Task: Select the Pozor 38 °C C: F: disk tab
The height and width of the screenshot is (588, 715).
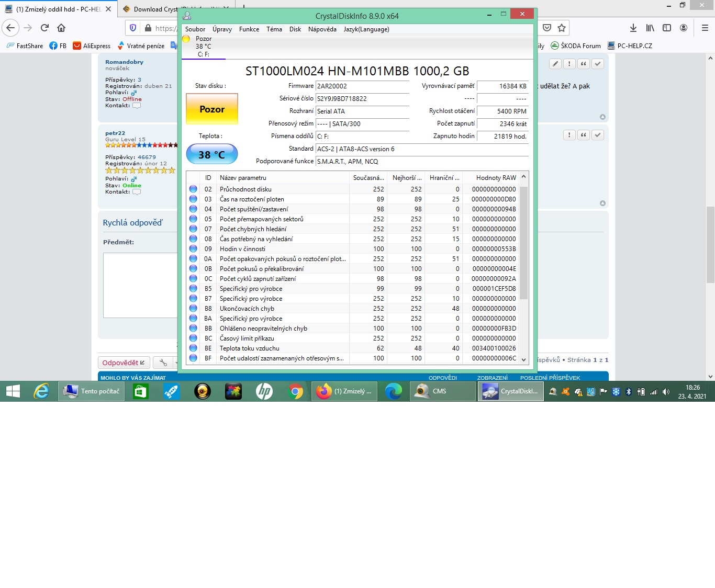Action: 204,47
